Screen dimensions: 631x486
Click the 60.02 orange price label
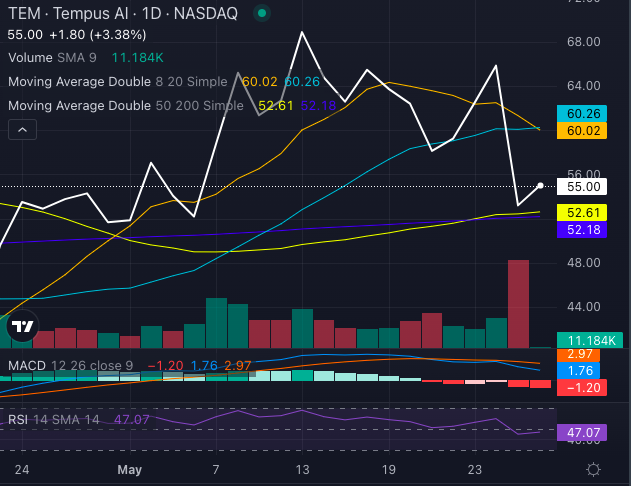click(x=582, y=131)
